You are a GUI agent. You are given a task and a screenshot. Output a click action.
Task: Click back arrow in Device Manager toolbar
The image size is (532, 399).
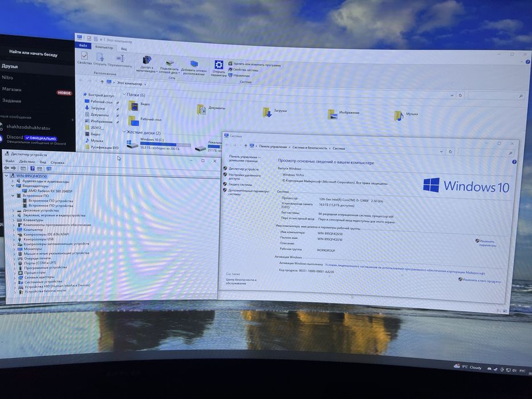[6, 168]
